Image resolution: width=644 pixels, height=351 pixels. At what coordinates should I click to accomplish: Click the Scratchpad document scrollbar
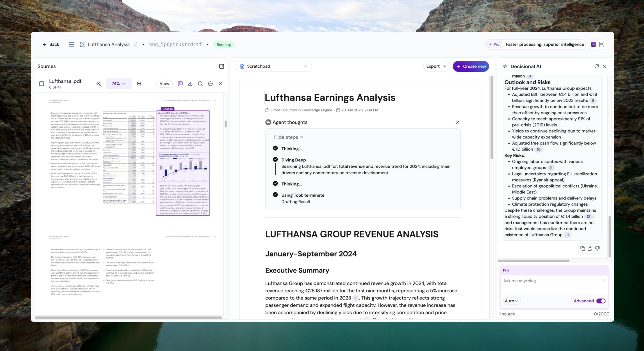tap(492, 118)
